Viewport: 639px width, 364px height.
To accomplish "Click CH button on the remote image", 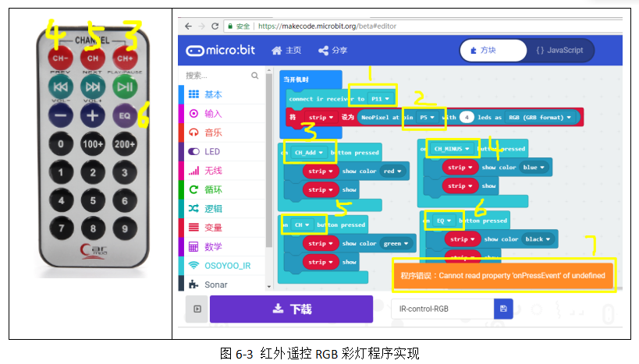I will point(93,58).
